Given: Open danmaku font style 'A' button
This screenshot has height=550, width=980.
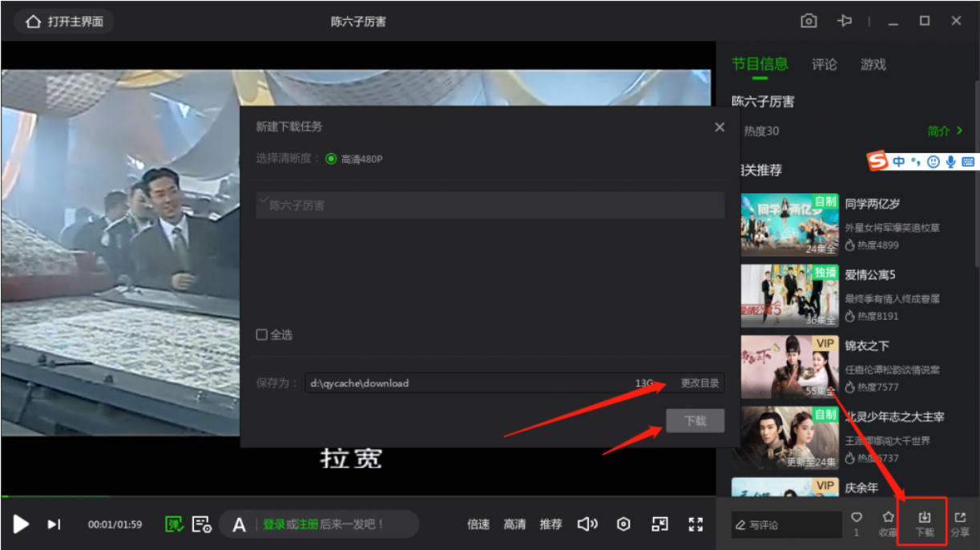Looking at the screenshot, I should pos(239,525).
